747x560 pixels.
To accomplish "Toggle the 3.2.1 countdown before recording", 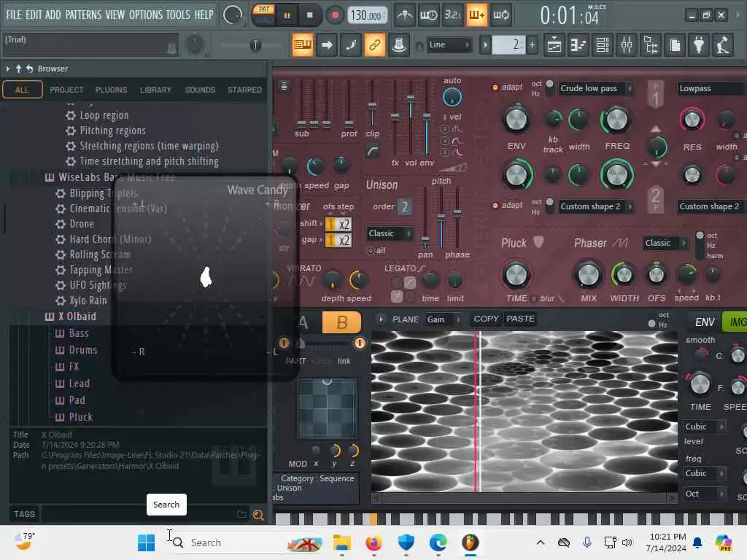I will [x=452, y=15].
